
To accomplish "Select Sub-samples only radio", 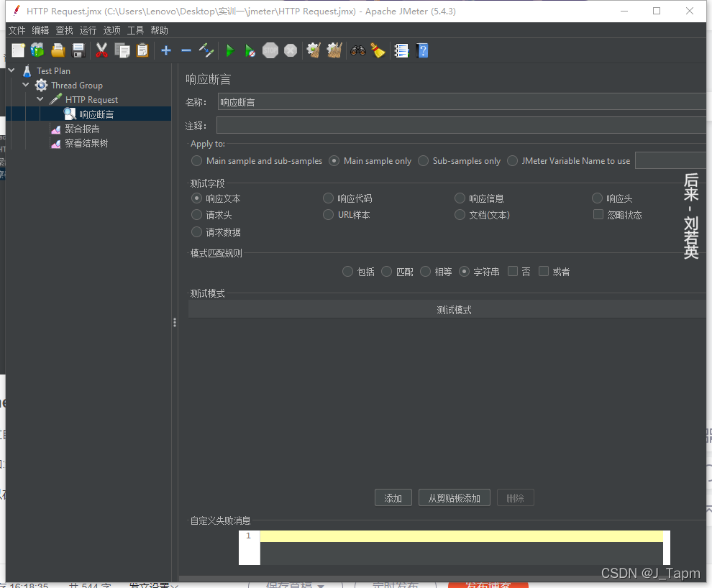I will pos(423,160).
